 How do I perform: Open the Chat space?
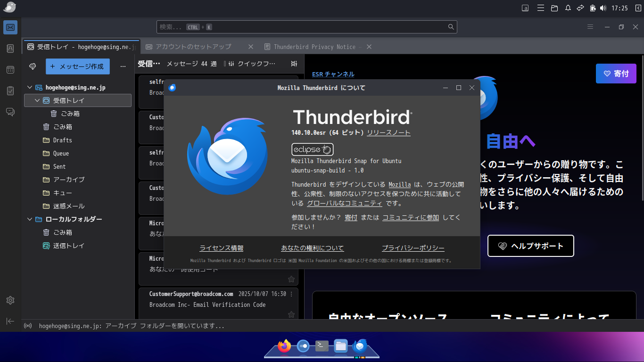click(10, 112)
